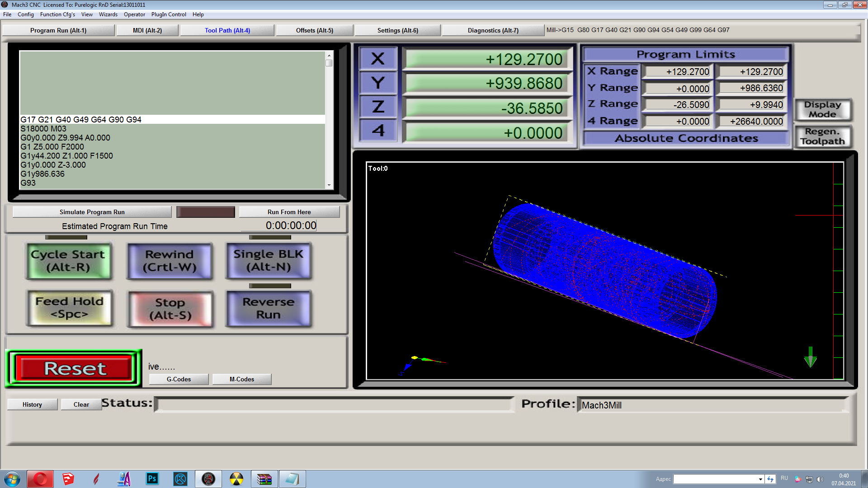Open SketchUp from the taskbar
This screenshot has height=488, width=868.
coord(68,479)
